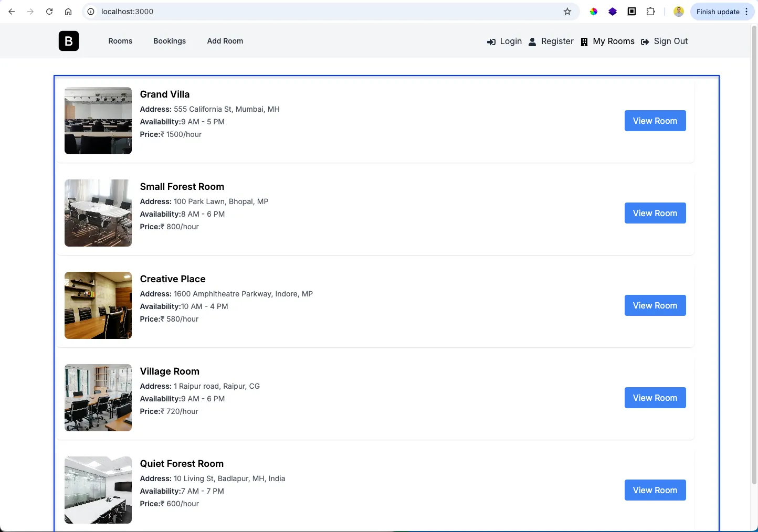Click the Grand Villa title

pyautogui.click(x=165, y=94)
